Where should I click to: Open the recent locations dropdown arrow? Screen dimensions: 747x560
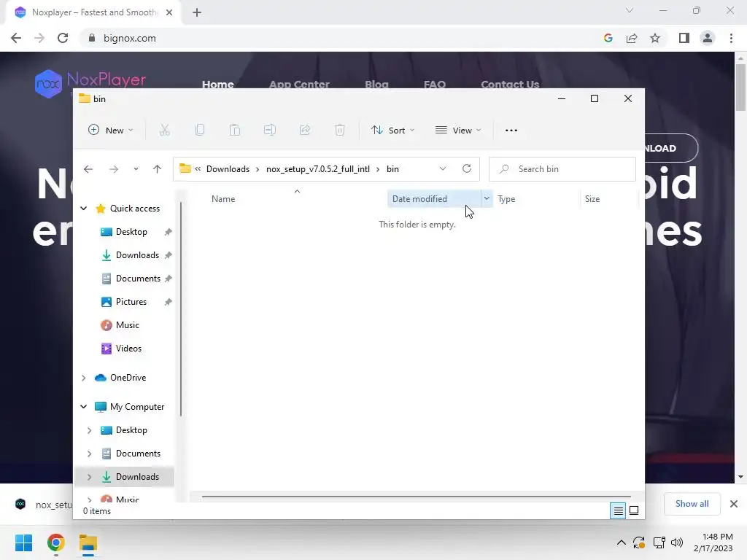pyautogui.click(x=136, y=169)
